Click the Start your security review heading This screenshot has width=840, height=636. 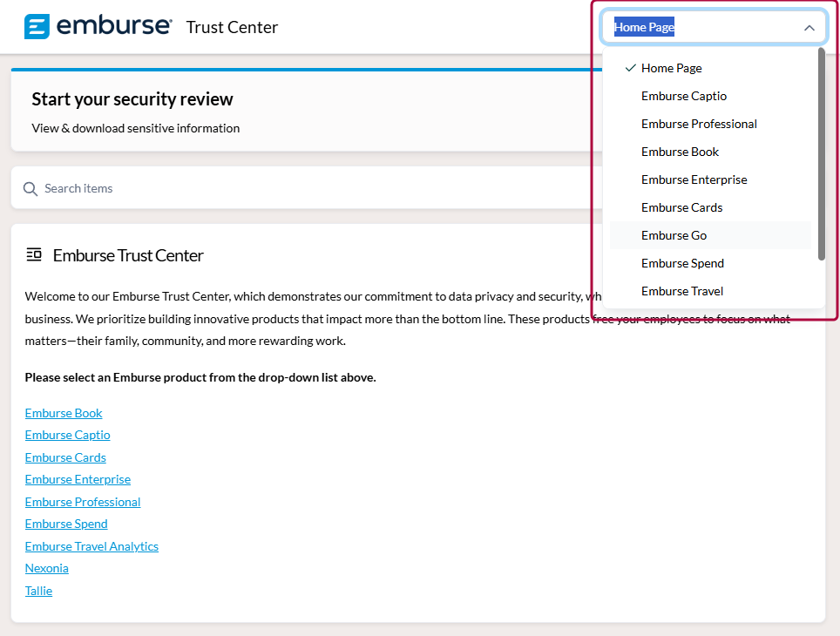click(132, 99)
